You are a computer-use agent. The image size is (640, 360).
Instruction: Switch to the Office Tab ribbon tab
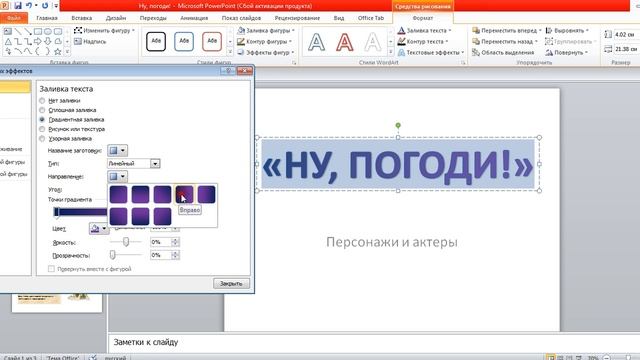pyautogui.click(x=371, y=18)
